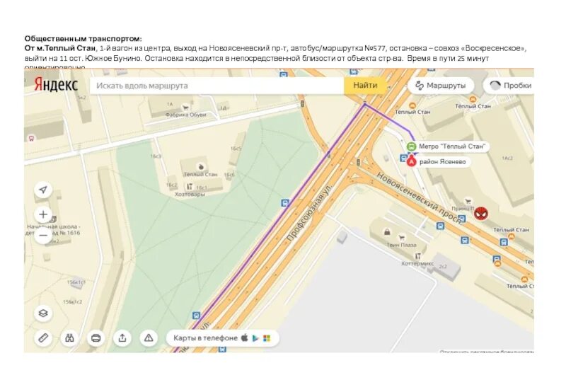Click the print map icon
Viewport: 566px width, 392px height.
coord(96,338)
